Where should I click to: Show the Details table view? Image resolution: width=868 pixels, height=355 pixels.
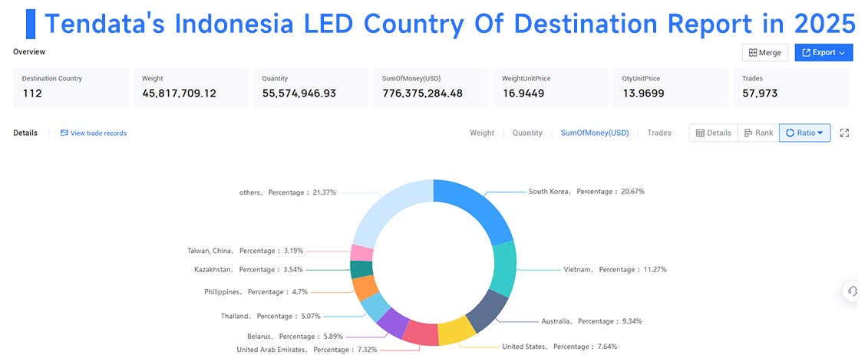pos(714,133)
